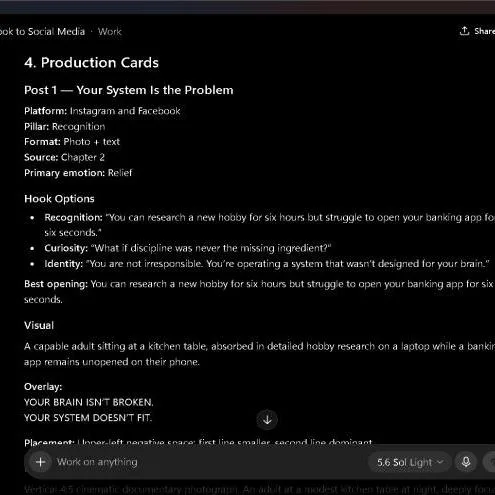Click the Pillar: Recognition line
The width and height of the screenshot is (495, 495).
click(65, 127)
